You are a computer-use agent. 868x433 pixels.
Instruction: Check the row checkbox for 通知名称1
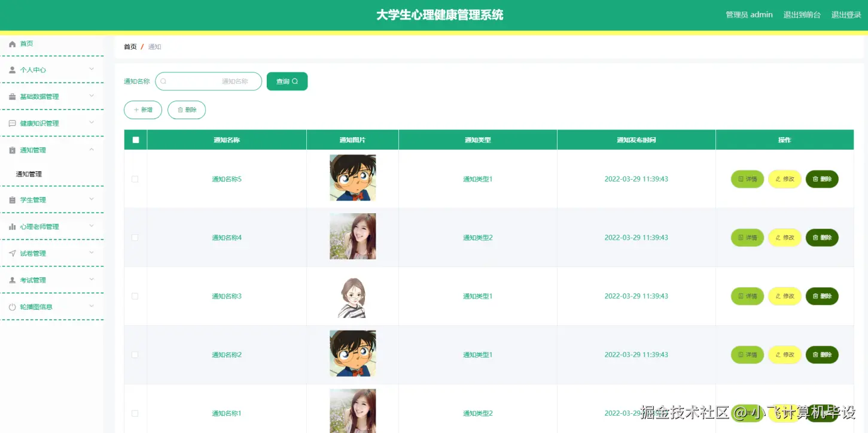tap(135, 414)
